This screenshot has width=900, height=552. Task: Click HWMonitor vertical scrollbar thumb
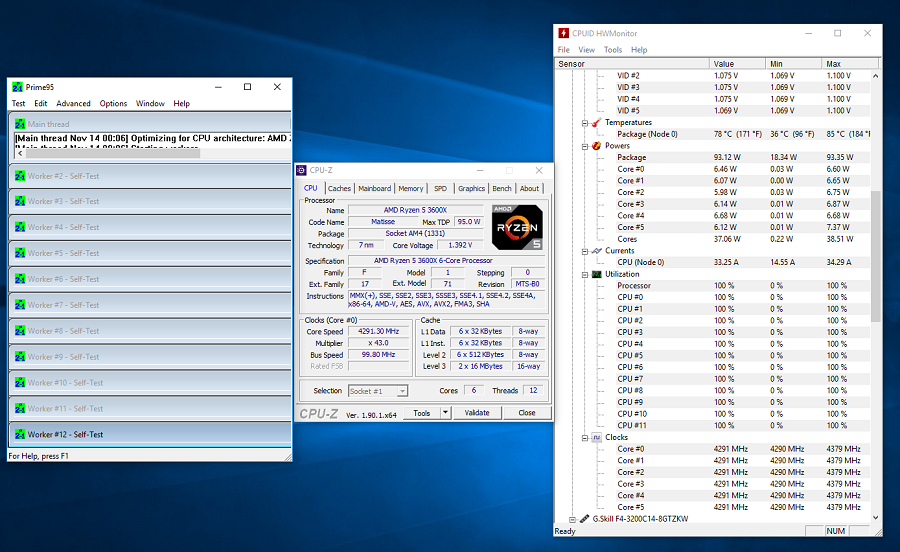click(875, 256)
